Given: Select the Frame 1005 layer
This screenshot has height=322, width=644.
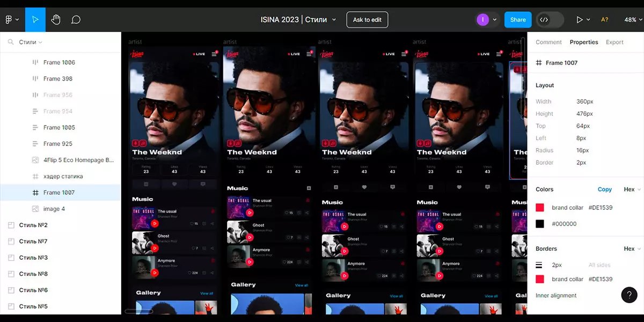Looking at the screenshot, I should point(60,128).
